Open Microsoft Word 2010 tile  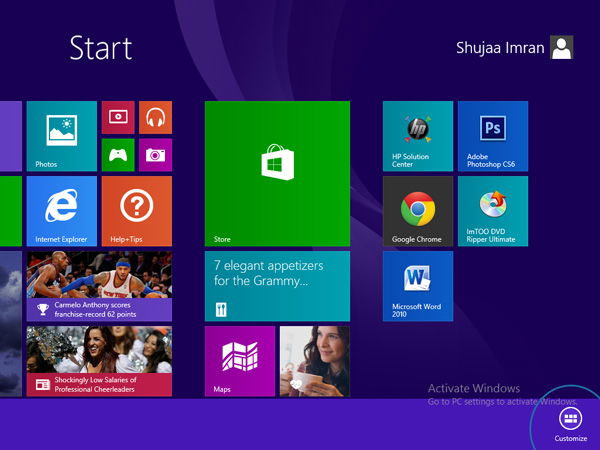(x=418, y=286)
